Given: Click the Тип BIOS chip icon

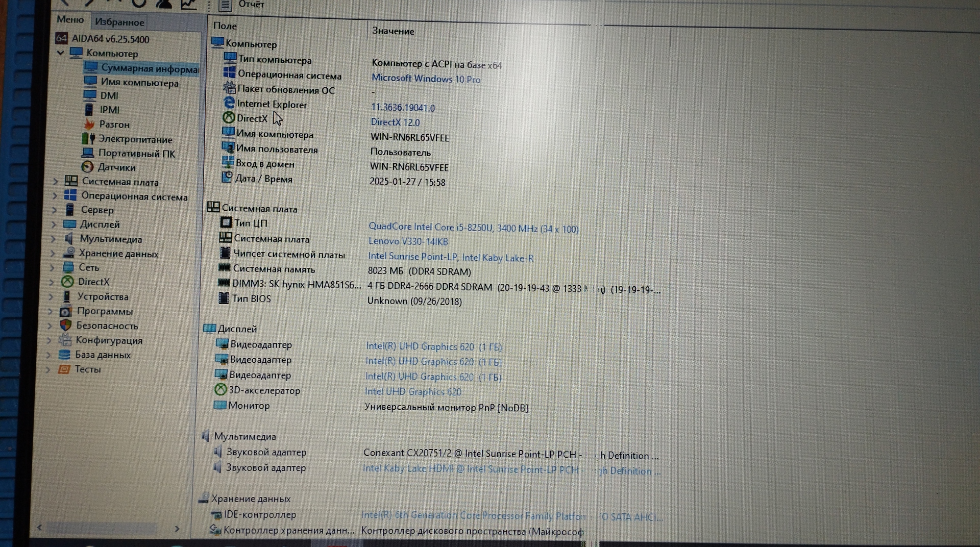Looking at the screenshot, I should coord(224,297).
